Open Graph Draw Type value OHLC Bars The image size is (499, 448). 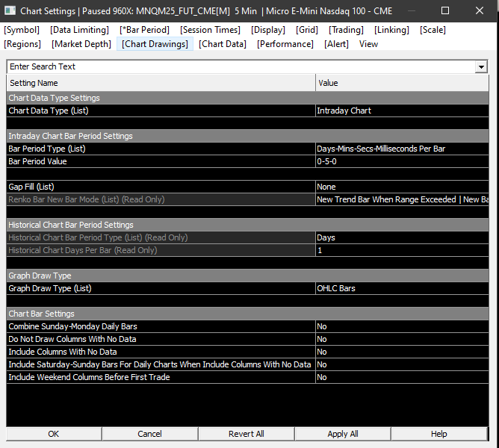point(402,288)
